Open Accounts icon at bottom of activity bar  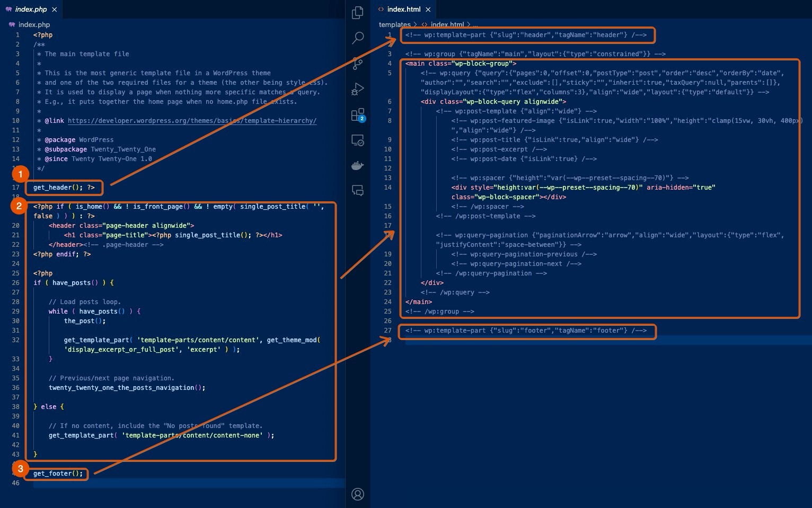click(358, 494)
